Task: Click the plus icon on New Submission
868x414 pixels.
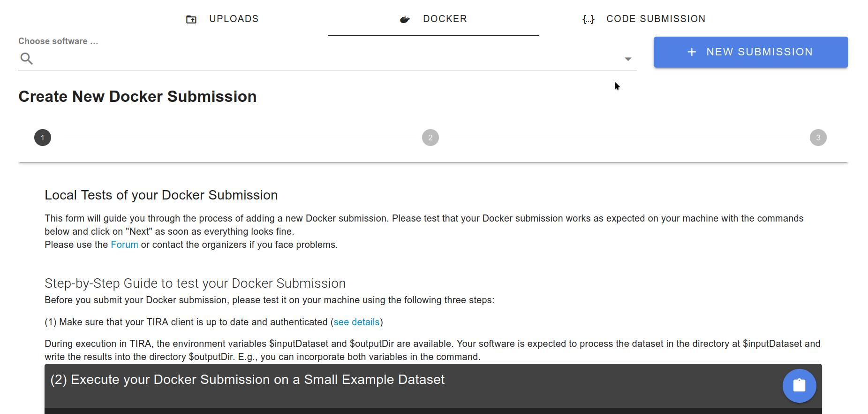Action: pos(692,52)
